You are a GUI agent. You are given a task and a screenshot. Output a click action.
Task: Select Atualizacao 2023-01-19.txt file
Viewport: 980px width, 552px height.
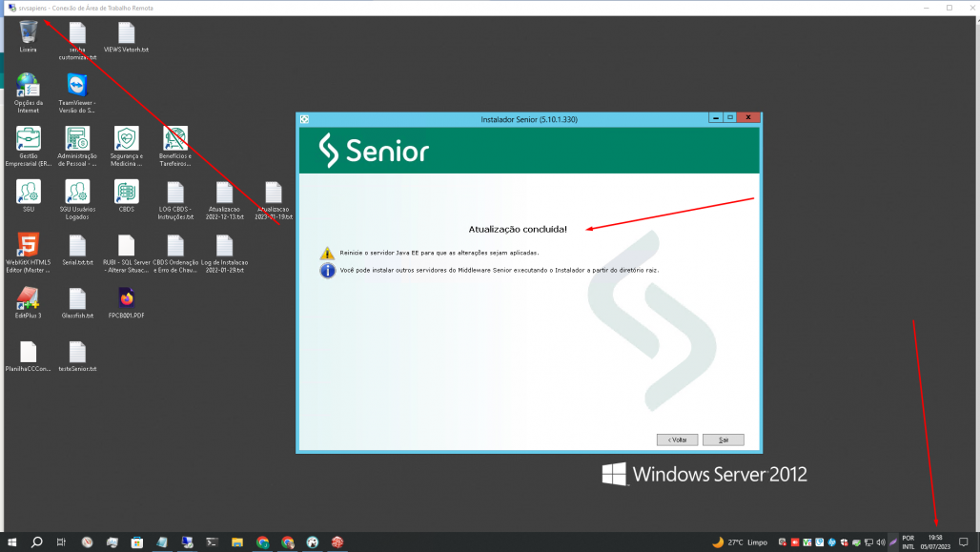pyautogui.click(x=274, y=200)
